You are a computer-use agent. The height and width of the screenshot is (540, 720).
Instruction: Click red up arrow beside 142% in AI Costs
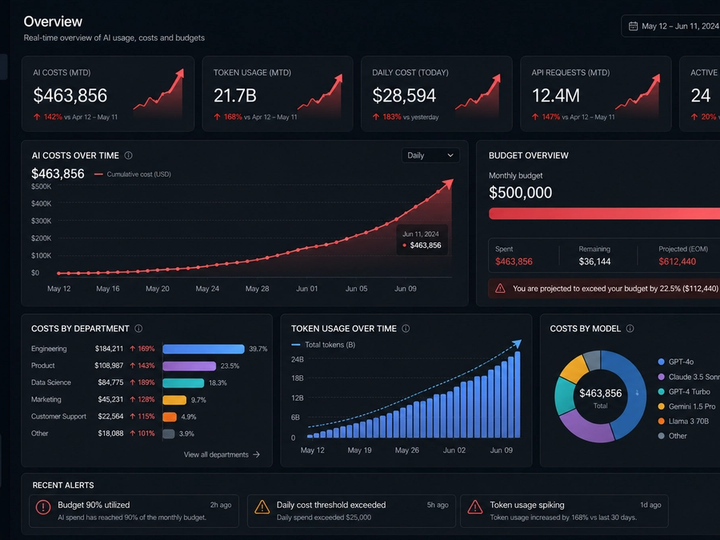tap(37, 117)
